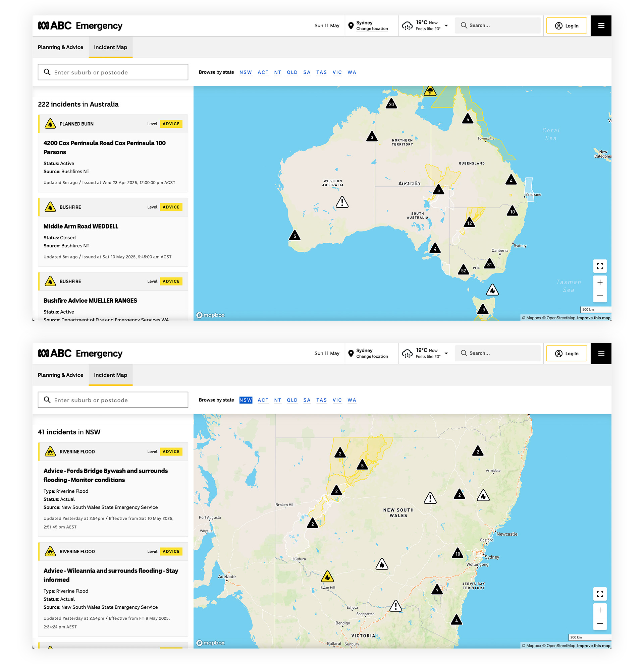Click the storm warning icon at map top

point(430,91)
